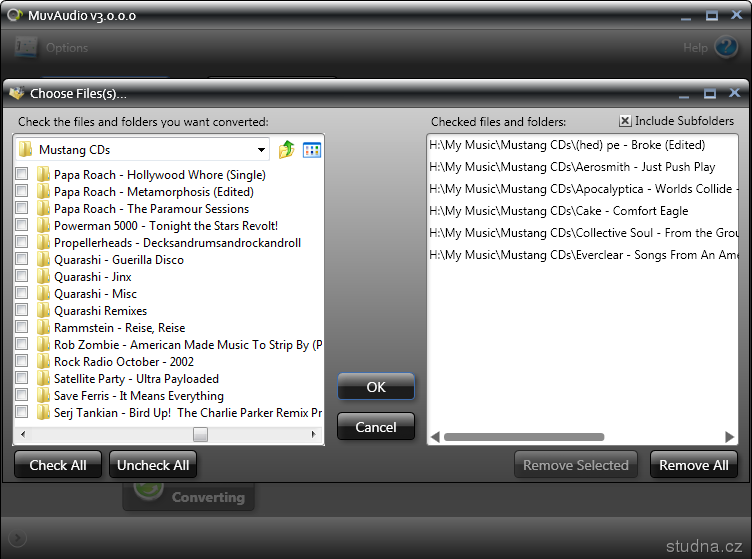Check Quarashi - Misc folder
The image size is (752, 559).
point(22,292)
